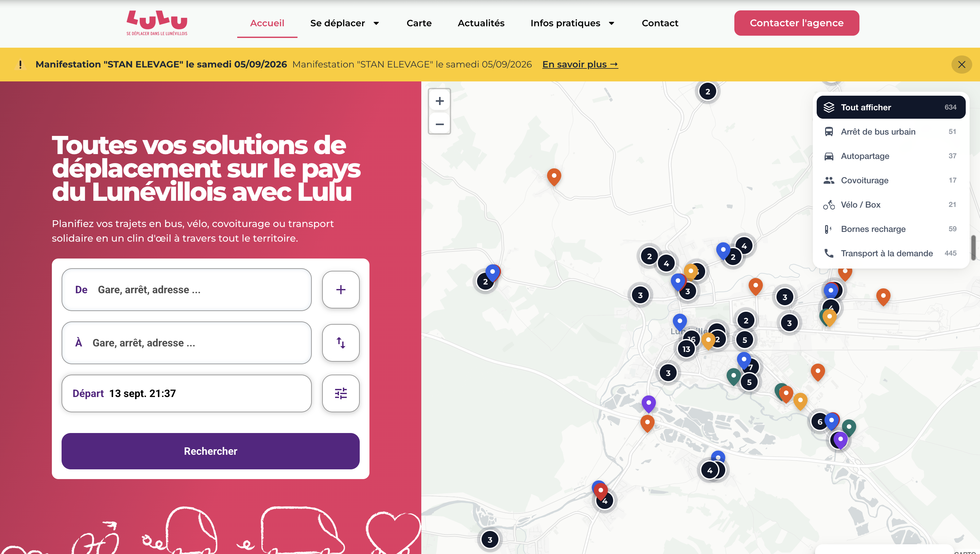
Task: Click the Rechercher button
Action: (210, 451)
